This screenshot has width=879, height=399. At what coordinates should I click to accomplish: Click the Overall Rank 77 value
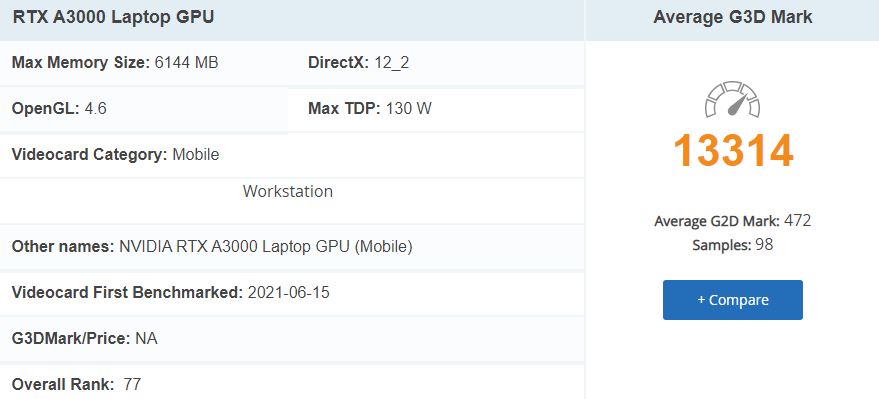(132, 384)
